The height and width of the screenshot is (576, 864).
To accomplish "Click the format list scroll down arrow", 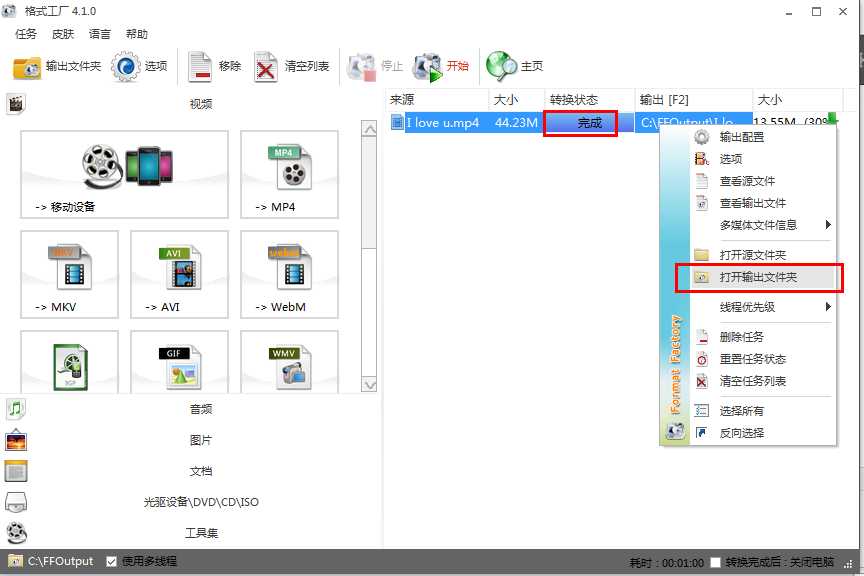I will coord(369,384).
